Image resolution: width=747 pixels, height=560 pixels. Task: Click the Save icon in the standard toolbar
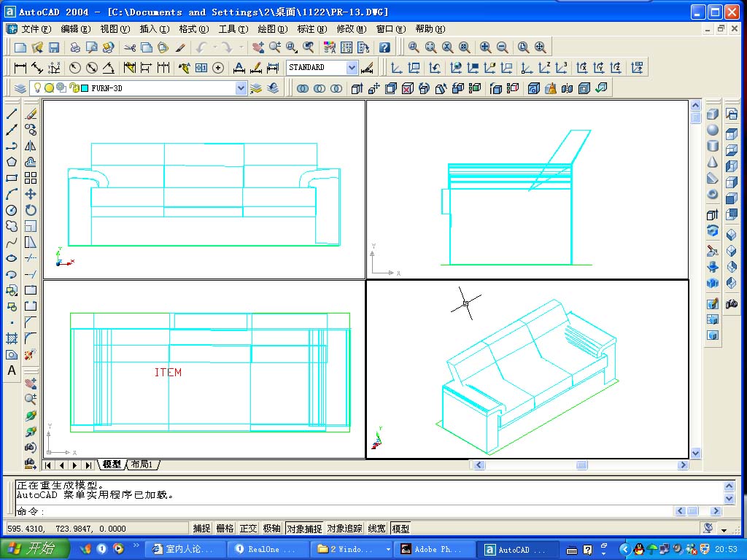[x=54, y=47]
